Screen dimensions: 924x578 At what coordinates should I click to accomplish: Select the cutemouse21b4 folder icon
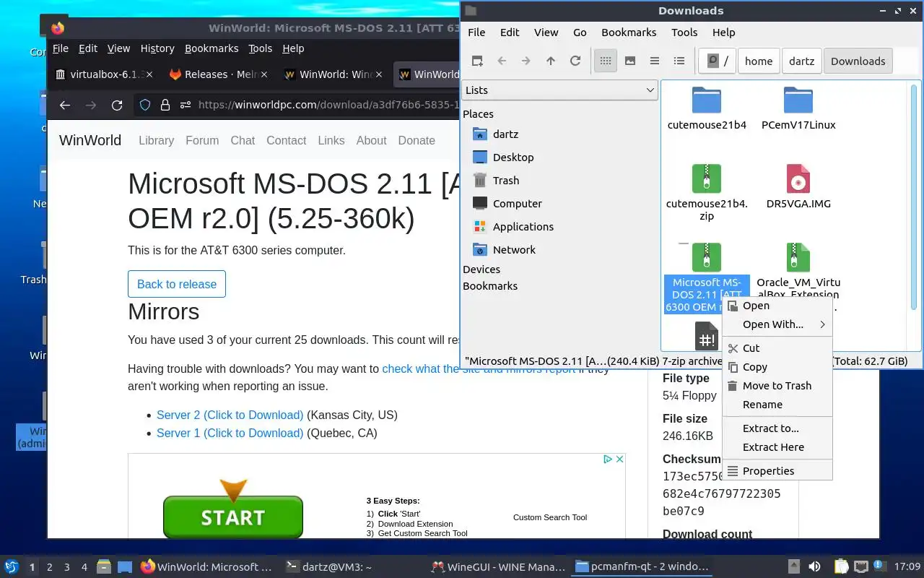(707, 100)
